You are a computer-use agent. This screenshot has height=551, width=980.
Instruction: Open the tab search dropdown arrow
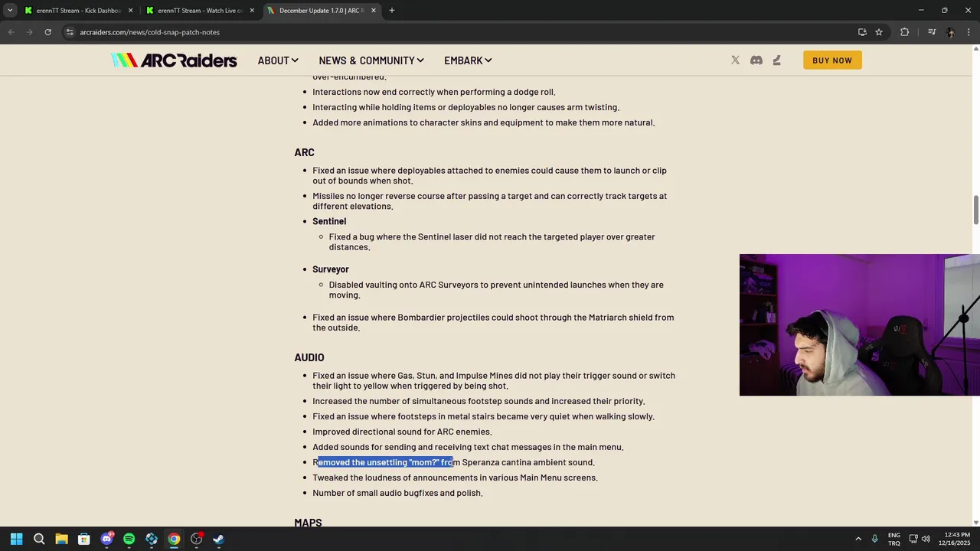(10, 11)
